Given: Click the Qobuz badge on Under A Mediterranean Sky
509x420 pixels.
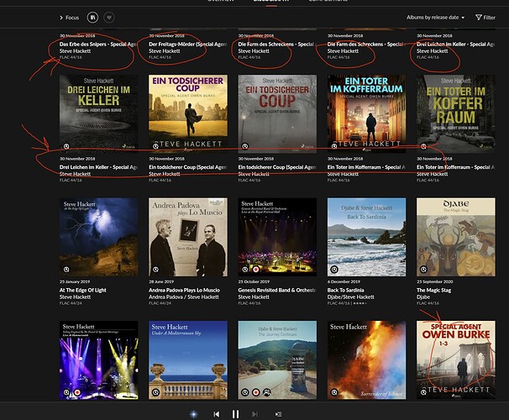Looking at the screenshot, I should (x=155, y=392).
